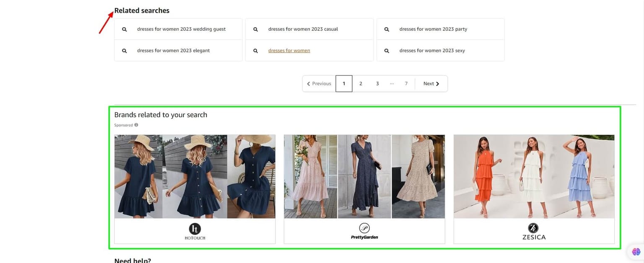Jump to page 7 in pagination
The width and height of the screenshot is (644, 263).
pyautogui.click(x=406, y=83)
